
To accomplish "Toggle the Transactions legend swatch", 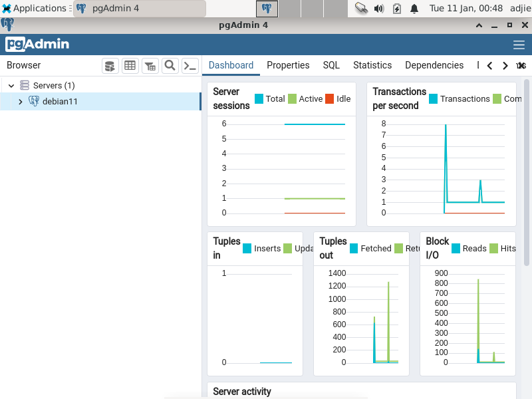I will [434, 98].
